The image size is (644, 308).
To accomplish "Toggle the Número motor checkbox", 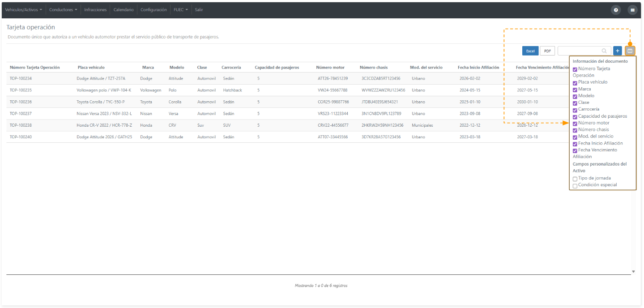I will tap(575, 124).
